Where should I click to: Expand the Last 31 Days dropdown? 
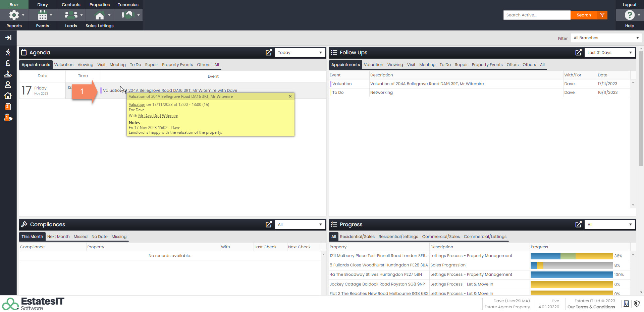[609, 53]
